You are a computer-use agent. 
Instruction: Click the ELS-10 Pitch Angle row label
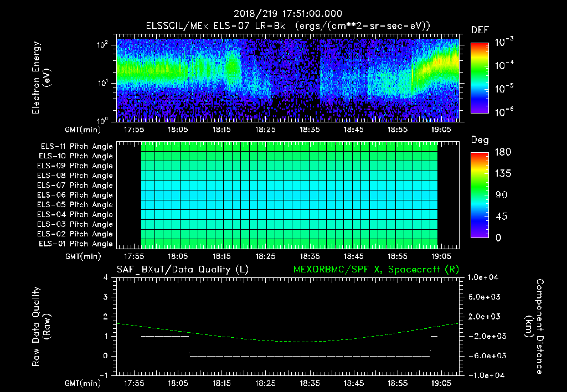tap(75, 156)
